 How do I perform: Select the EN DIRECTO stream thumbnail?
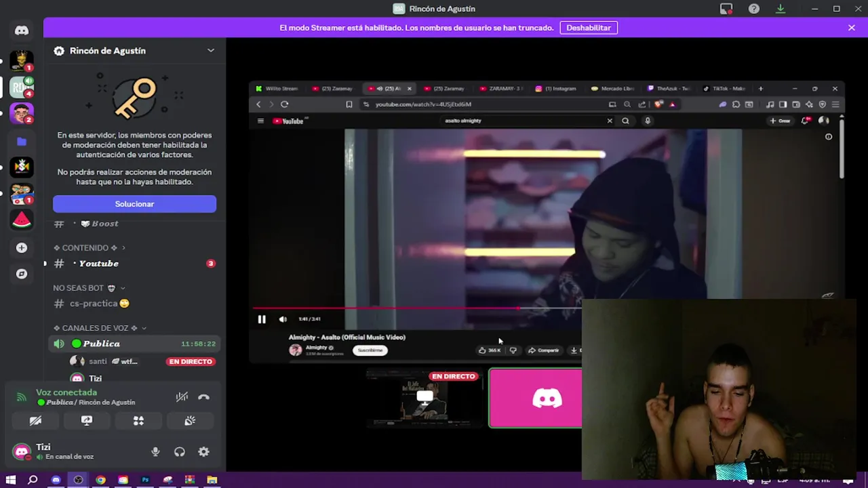point(425,398)
